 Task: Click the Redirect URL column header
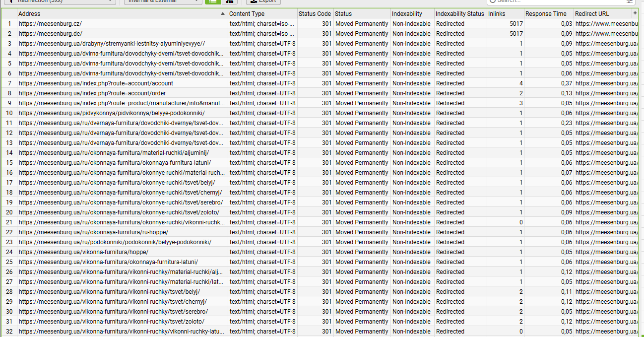tap(602, 13)
